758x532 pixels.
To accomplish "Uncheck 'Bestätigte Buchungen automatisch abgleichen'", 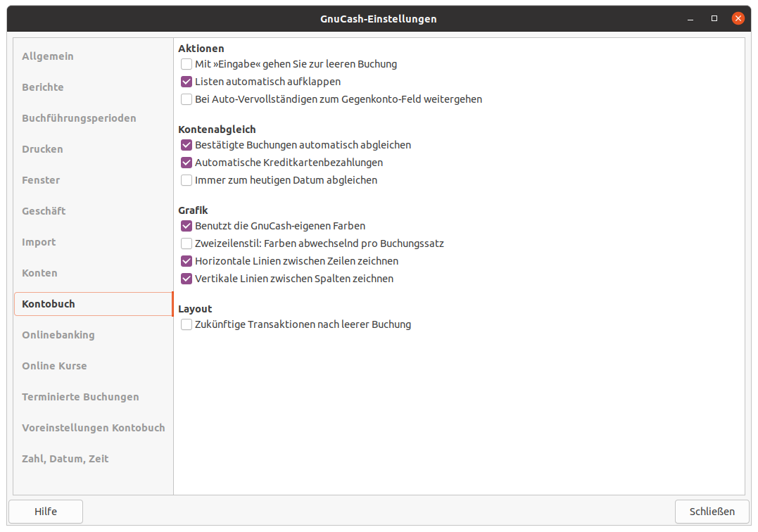I will click(x=187, y=145).
